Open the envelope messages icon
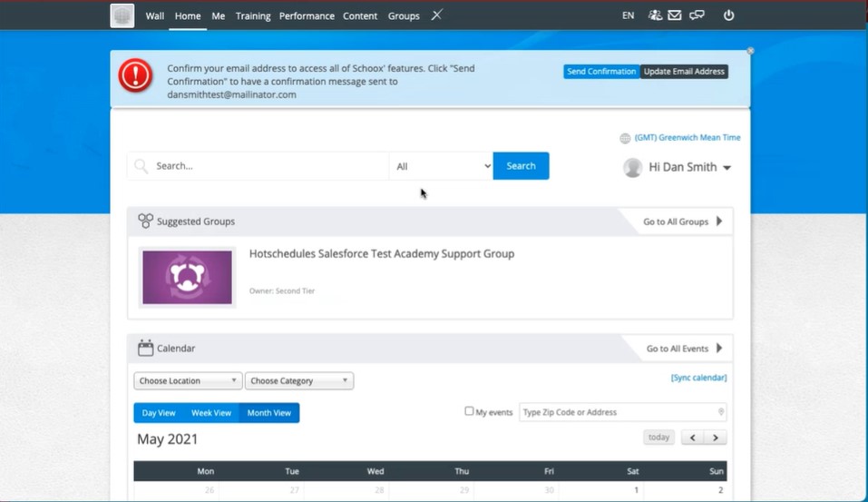The height and width of the screenshot is (502, 868). (675, 15)
